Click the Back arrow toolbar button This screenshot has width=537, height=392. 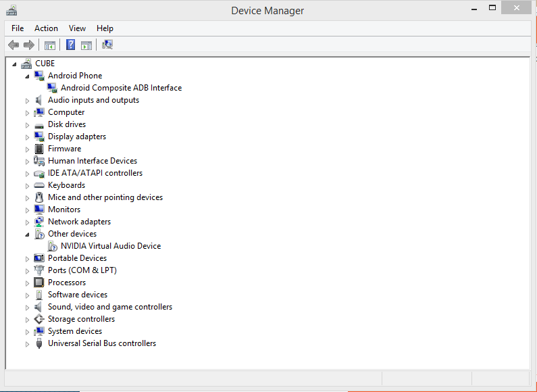[x=14, y=45]
